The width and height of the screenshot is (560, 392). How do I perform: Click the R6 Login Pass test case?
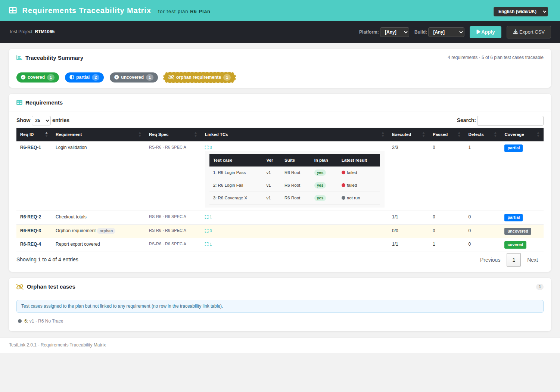pos(229,173)
